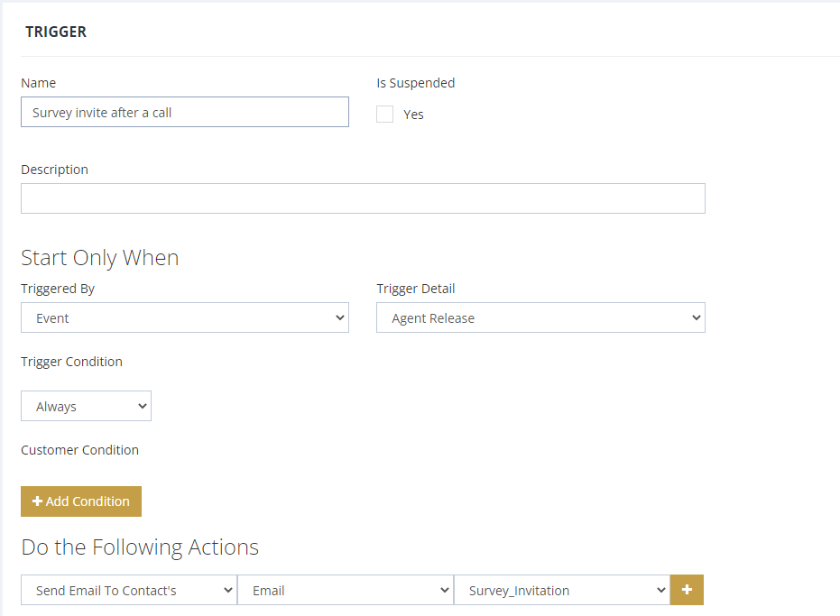
Task: Open the Trigger Condition Always dropdown
Action: click(x=87, y=406)
